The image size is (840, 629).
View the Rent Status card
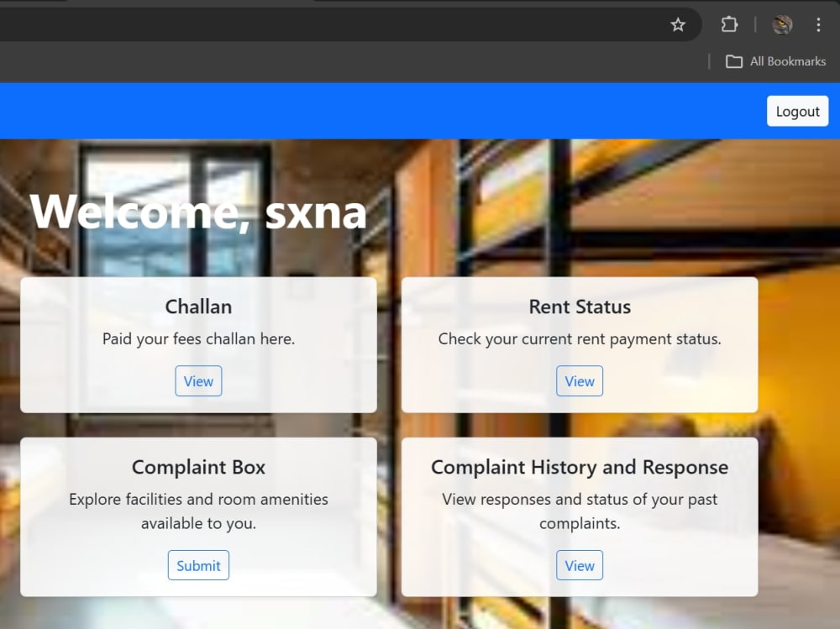click(579, 381)
